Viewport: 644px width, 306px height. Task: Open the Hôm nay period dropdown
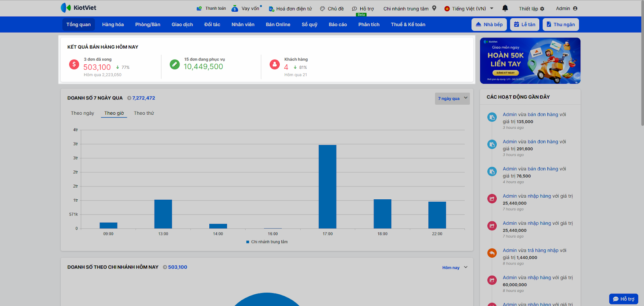(x=454, y=268)
